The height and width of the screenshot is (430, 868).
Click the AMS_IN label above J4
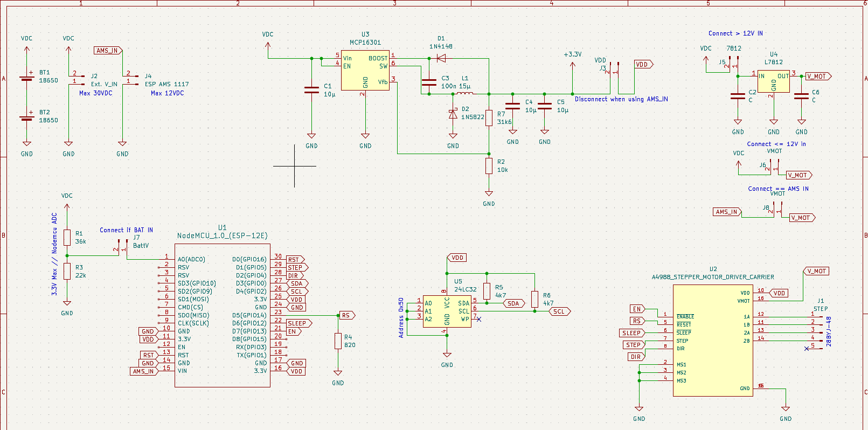(x=108, y=51)
